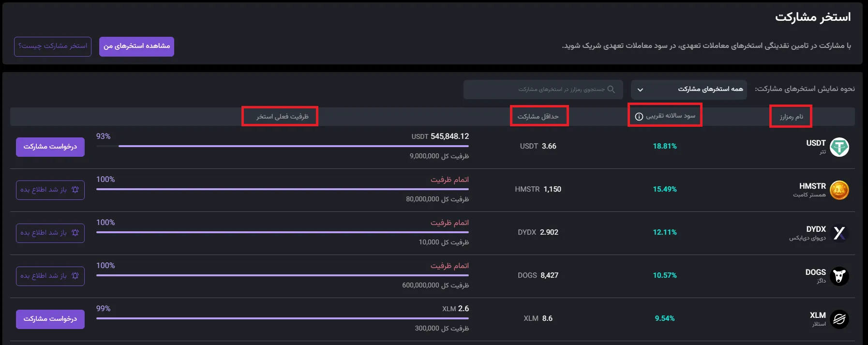Click مشاهده استخرهای من button
868x345 pixels.
(x=136, y=46)
